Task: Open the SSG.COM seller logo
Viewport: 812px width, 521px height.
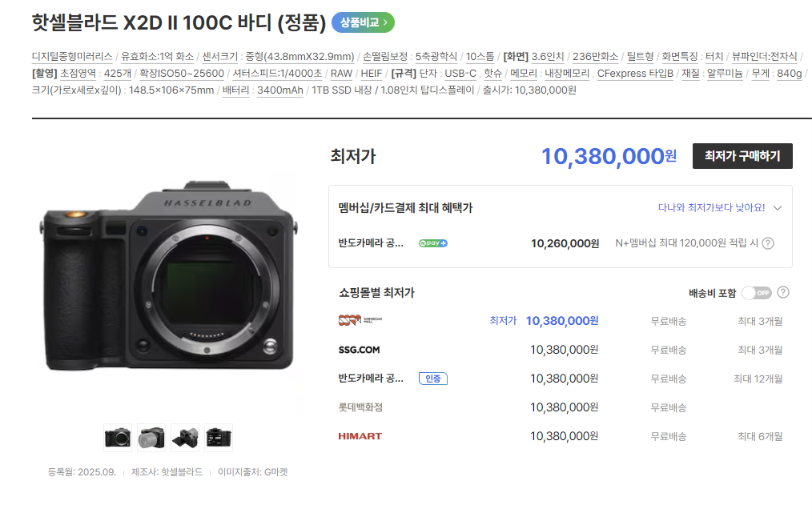Action: pyautogui.click(x=359, y=350)
